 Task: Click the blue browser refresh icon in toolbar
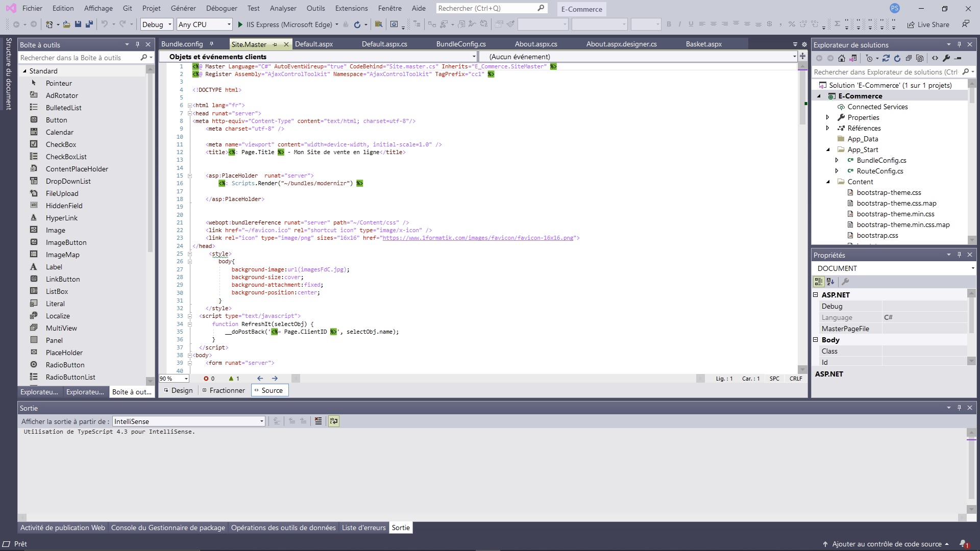tap(357, 24)
